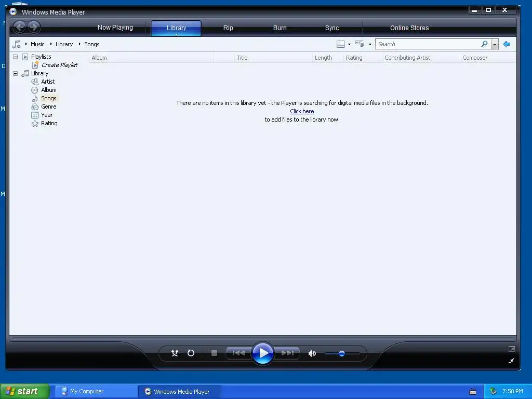The image size is (532, 399).
Task: Open the search options dropdown arrow
Action: click(x=495, y=44)
